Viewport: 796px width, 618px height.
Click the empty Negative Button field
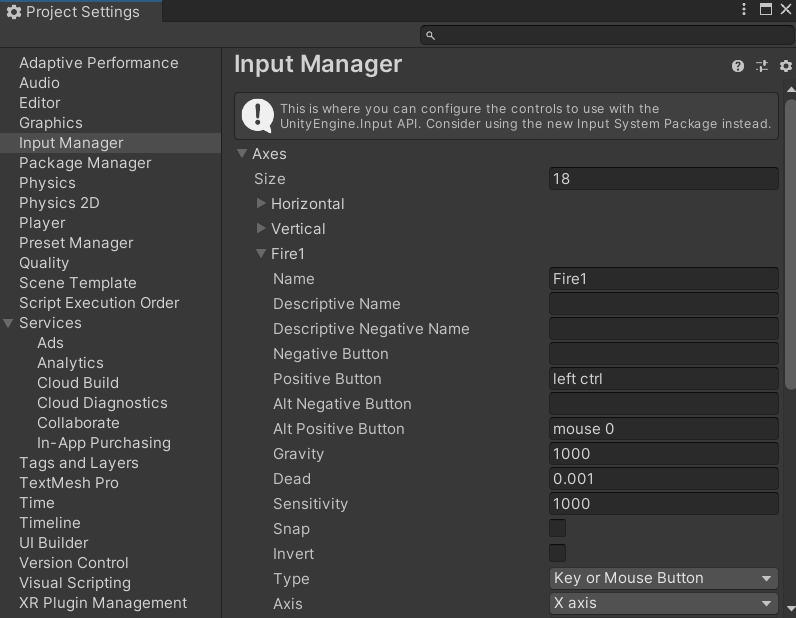click(x=664, y=354)
